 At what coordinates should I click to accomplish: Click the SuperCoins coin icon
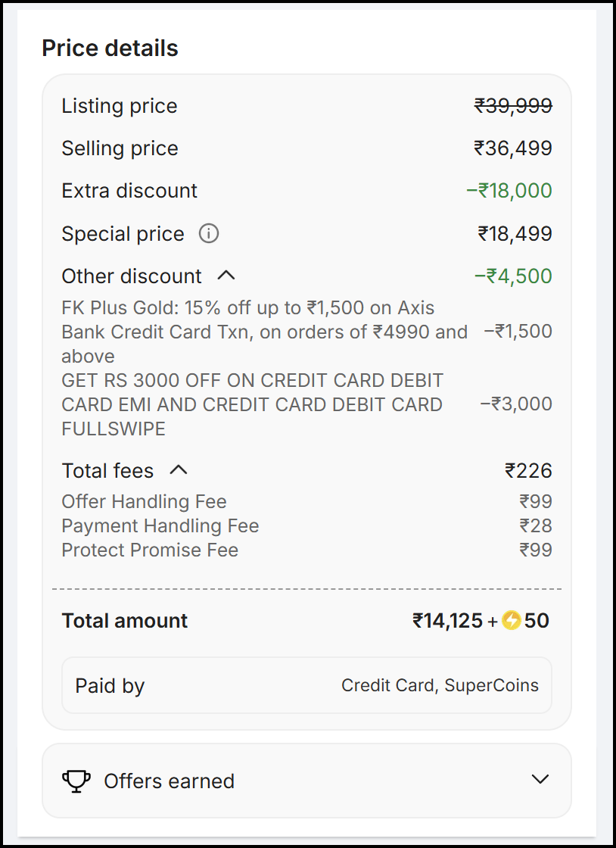512,622
